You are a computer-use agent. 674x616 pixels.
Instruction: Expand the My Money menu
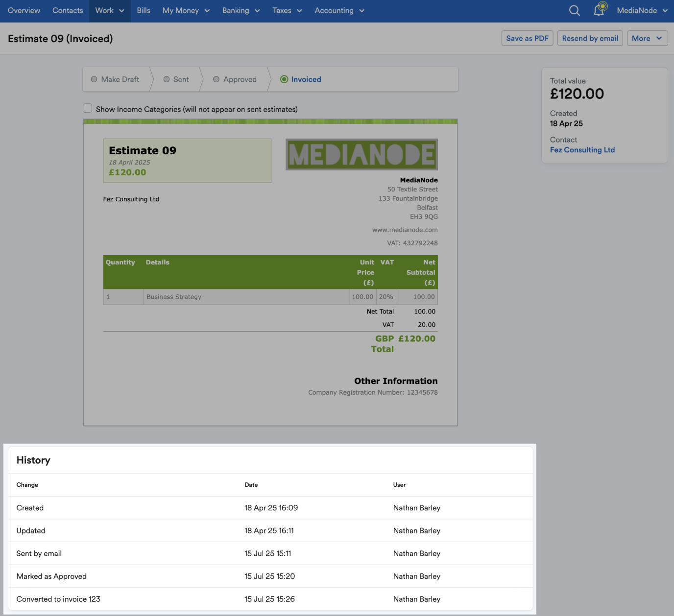(186, 11)
